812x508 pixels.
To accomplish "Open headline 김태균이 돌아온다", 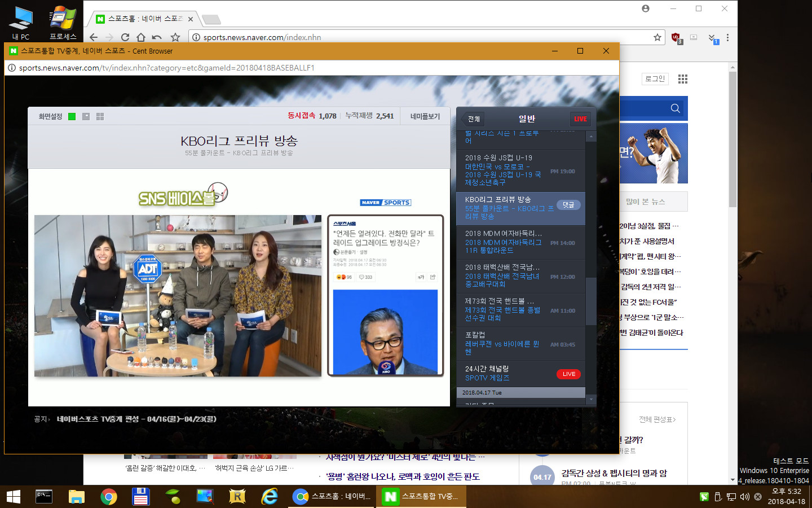I will (x=651, y=332).
